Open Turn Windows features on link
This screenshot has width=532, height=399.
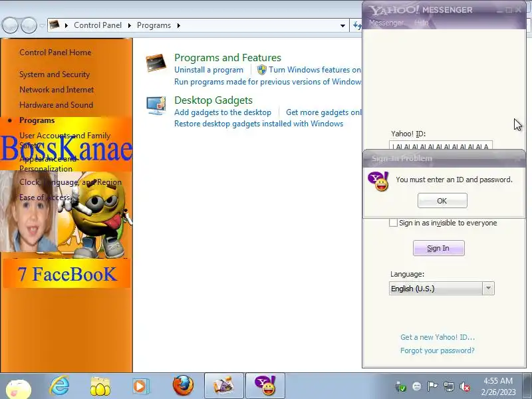pos(315,70)
